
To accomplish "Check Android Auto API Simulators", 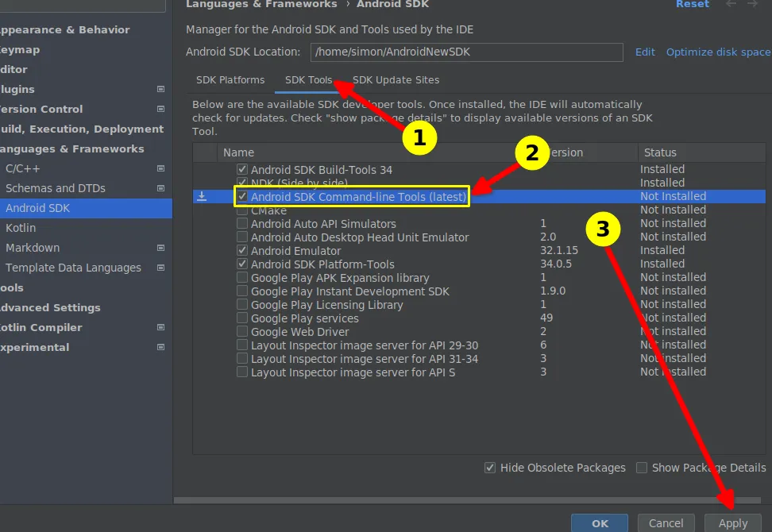I will click(241, 223).
